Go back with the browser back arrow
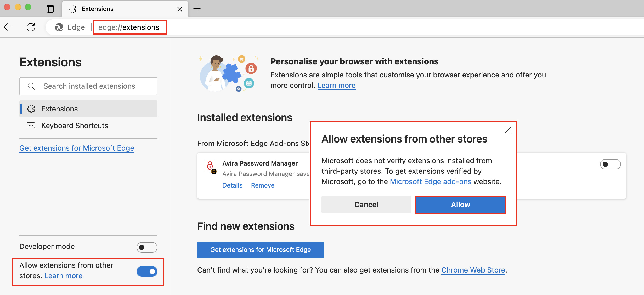This screenshot has height=295, width=644. point(8,27)
